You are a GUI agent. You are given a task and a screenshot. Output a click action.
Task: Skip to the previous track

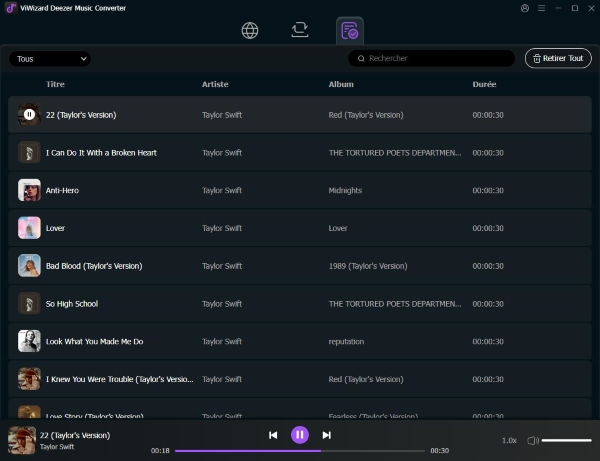pyautogui.click(x=273, y=435)
